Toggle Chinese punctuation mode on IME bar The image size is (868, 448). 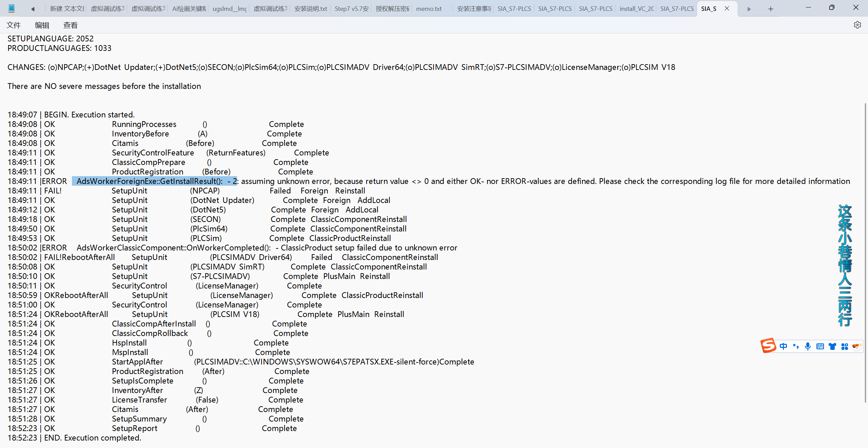click(x=795, y=346)
